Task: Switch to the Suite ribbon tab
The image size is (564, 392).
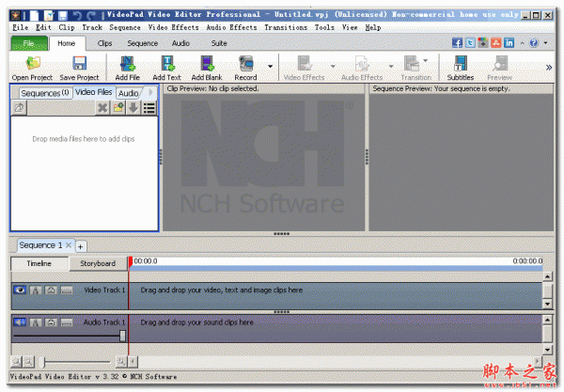Action: pyautogui.click(x=219, y=43)
